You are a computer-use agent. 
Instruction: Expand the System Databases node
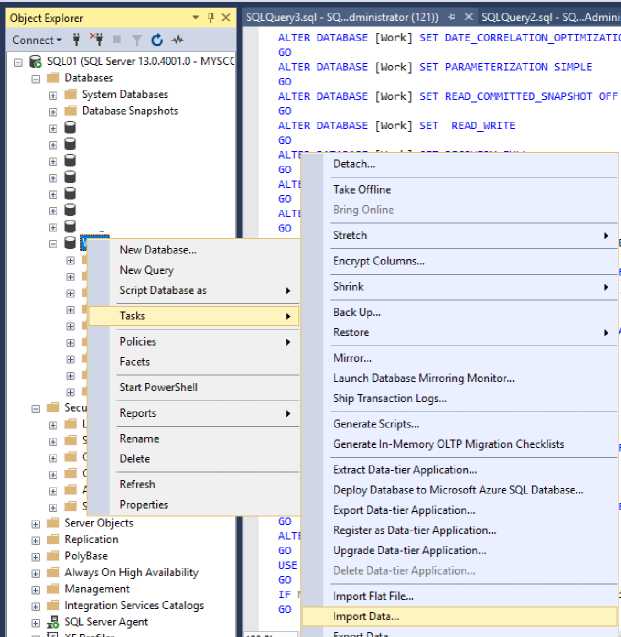[53, 95]
